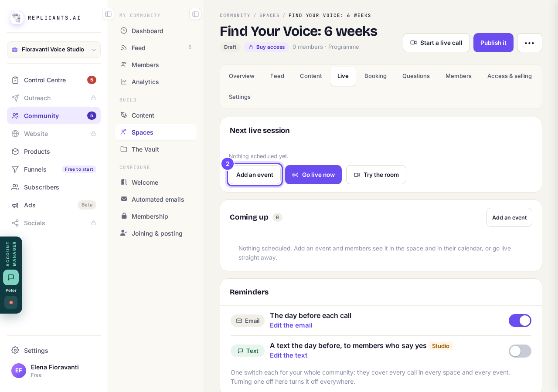Open The Vault folder item
The width and height of the screenshot is (558, 392).
pyautogui.click(x=156, y=149)
